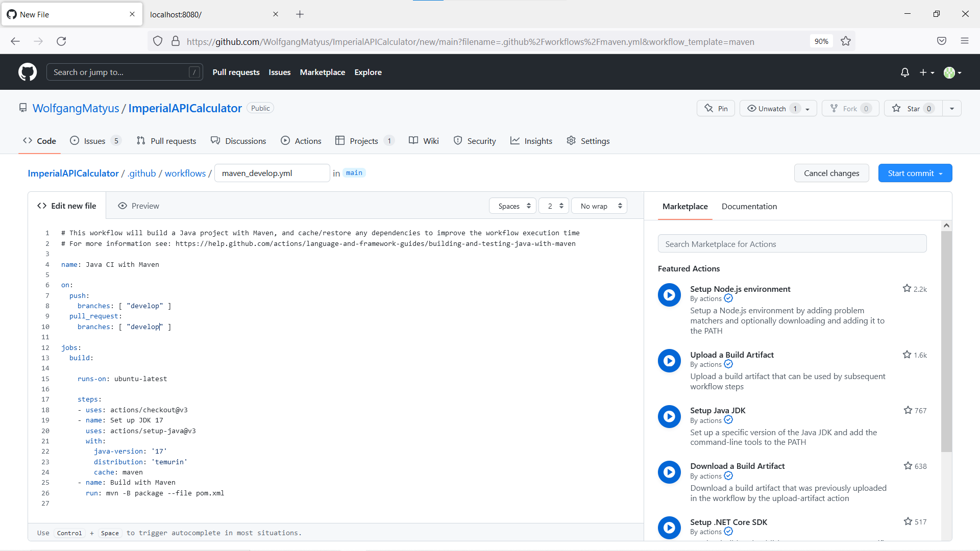This screenshot has width=980, height=551.
Task: Open repository Settings tab
Action: pos(588,141)
